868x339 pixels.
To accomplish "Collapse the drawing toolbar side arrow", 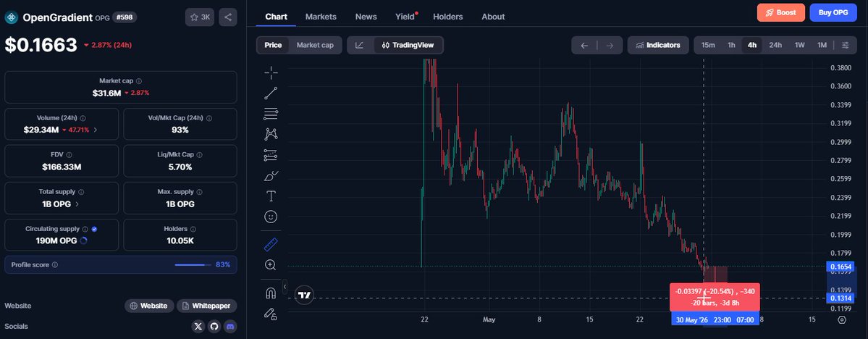I will (x=285, y=286).
